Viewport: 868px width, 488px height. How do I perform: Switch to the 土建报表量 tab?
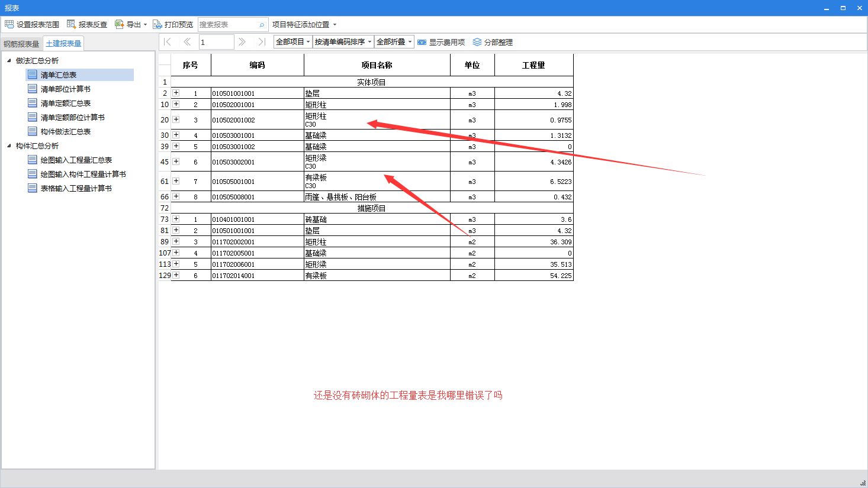point(63,44)
